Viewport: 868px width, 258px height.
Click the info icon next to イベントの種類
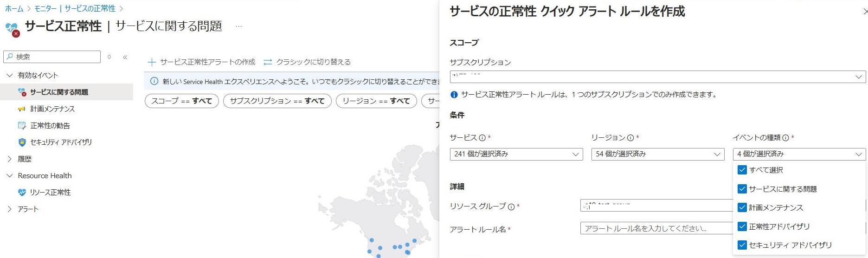785,138
